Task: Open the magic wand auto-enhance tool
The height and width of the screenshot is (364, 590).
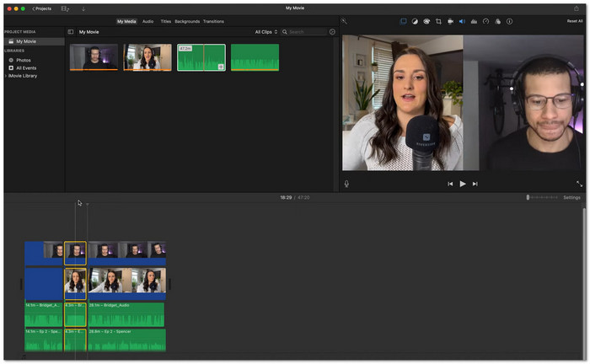Action: 344,21
